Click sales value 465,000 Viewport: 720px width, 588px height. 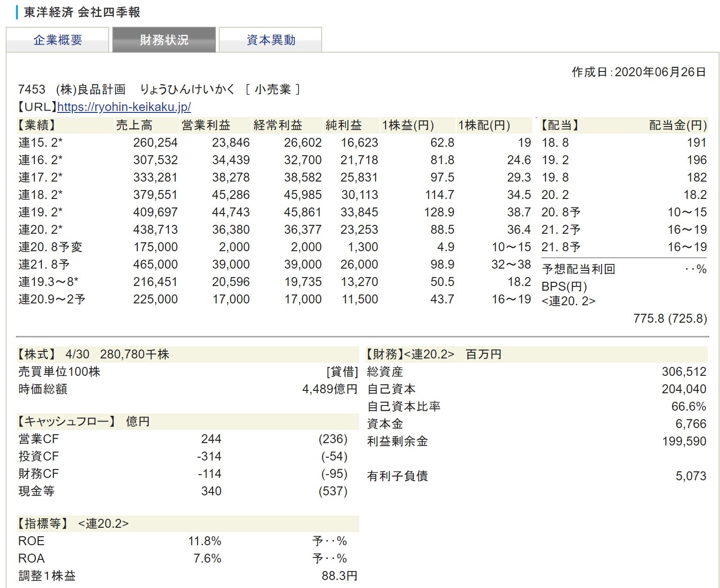tap(156, 264)
